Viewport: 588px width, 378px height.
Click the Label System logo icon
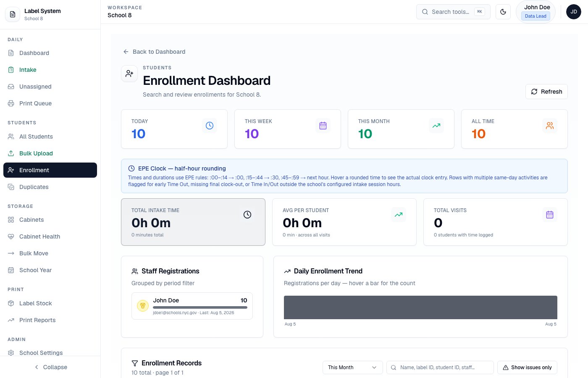pos(13,14)
